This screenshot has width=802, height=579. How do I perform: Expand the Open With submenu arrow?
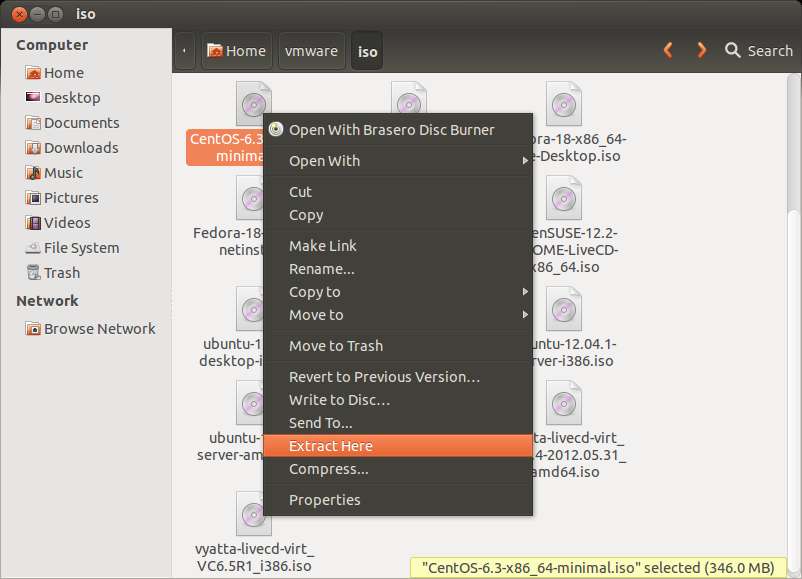click(x=525, y=161)
